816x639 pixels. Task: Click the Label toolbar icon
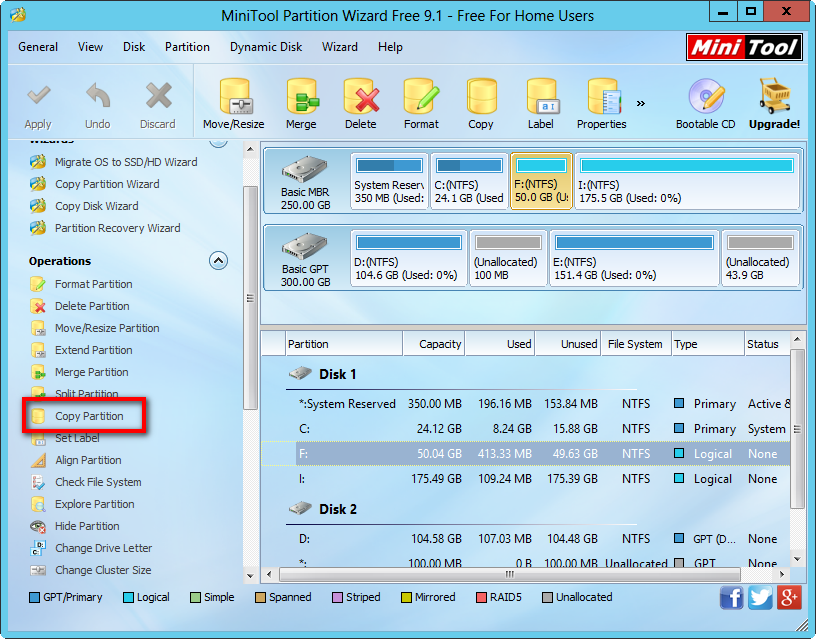[x=541, y=104]
